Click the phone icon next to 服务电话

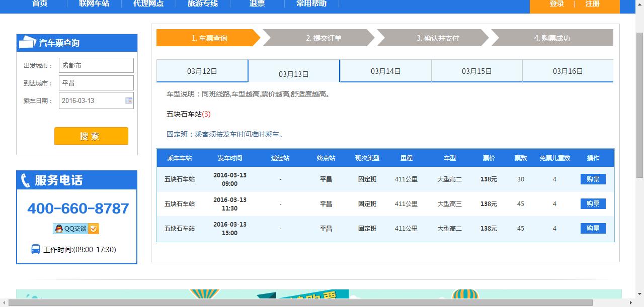pyautogui.click(x=26, y=180)
